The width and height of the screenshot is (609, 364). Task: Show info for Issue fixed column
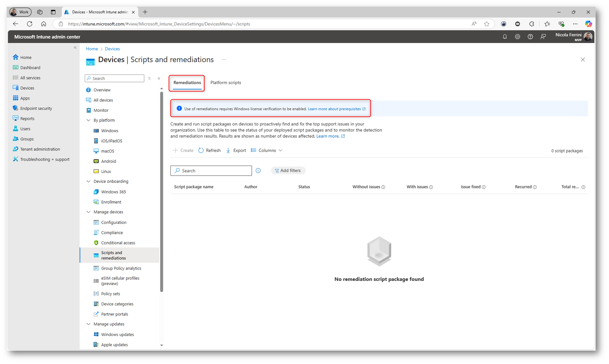click(484, 187)
